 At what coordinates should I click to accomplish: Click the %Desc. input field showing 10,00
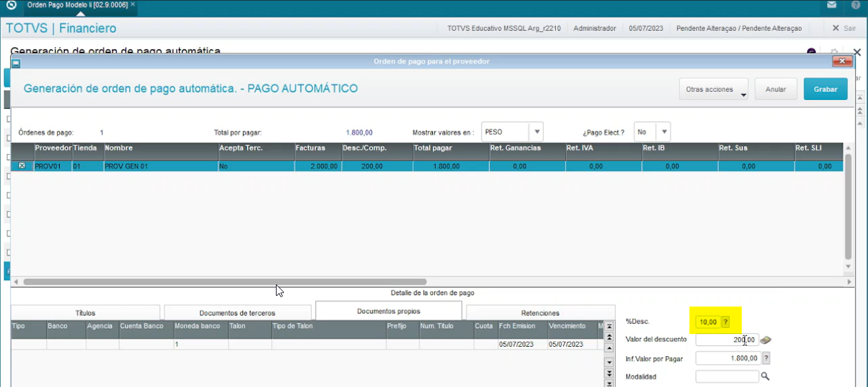[708, 322]
